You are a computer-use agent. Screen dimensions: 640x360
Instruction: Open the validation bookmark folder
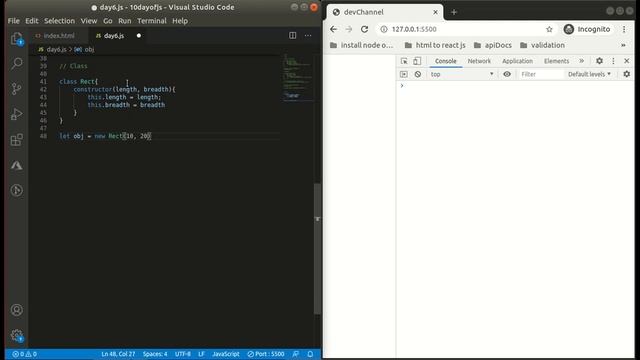pyautogui.click(x=542, y=45)
